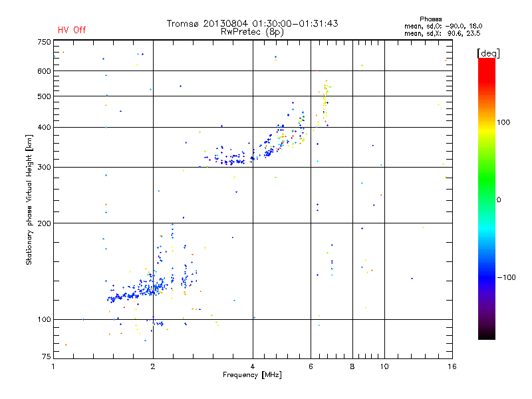This screenshot has height=399, width=532.
Task: Select the plot title 'Tromsø 20130804 01:30:00-01:31:43'
Action: point(252,23)
